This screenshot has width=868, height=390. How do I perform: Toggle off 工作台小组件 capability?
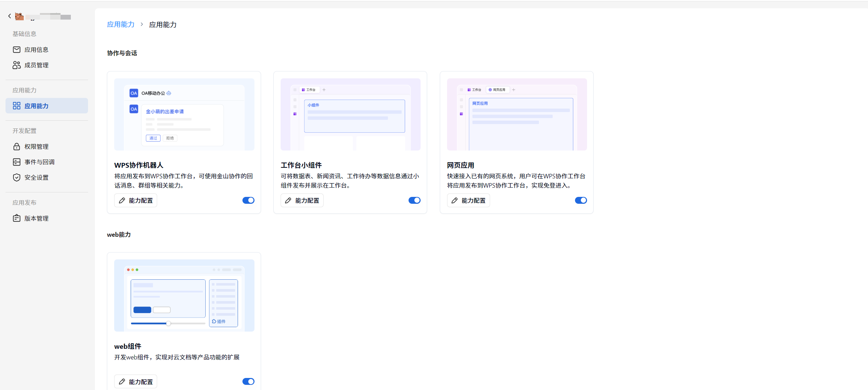tap(414, 200)
